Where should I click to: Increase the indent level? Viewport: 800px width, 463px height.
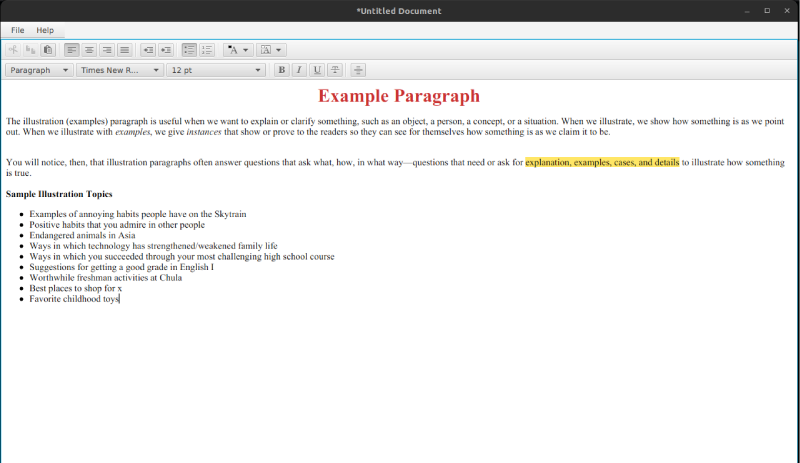click(x=166, y=49)
